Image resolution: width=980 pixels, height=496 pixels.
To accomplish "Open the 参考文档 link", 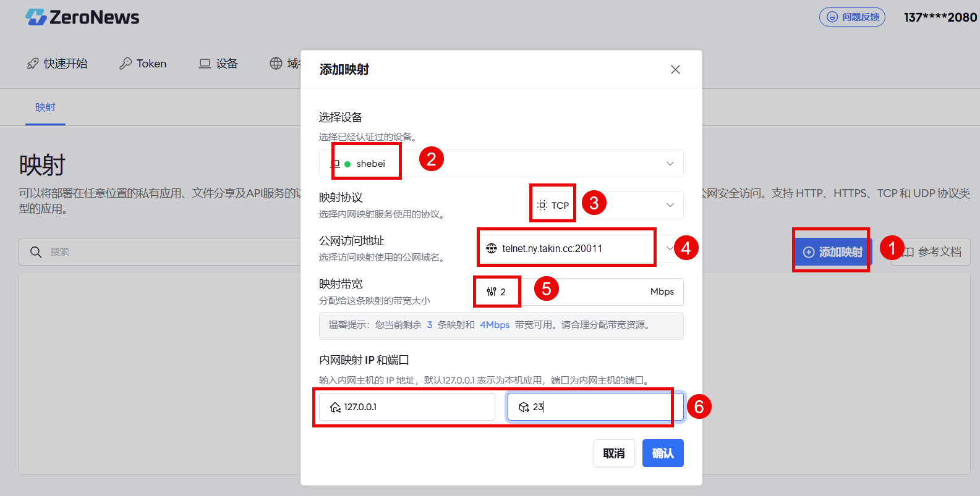I will click(932, 252).
